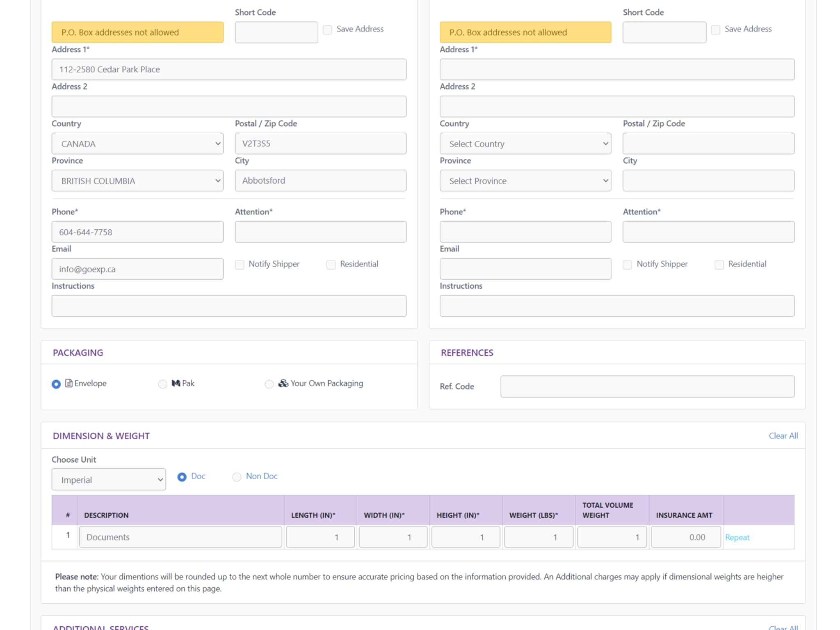Click Clear All in Dimension & Weight
The height and width of the screenshot is (630, 840).
coord(783,436)
